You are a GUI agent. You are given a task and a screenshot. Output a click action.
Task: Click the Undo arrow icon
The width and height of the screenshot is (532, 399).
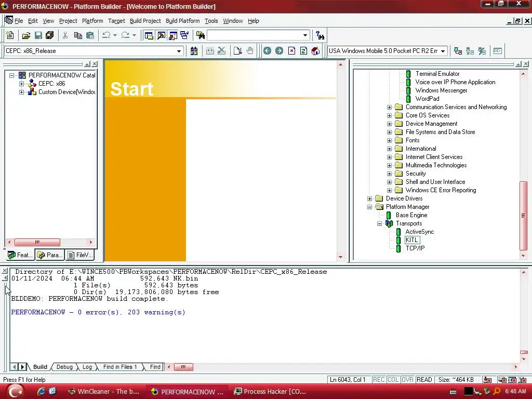[x=106, y=35]
